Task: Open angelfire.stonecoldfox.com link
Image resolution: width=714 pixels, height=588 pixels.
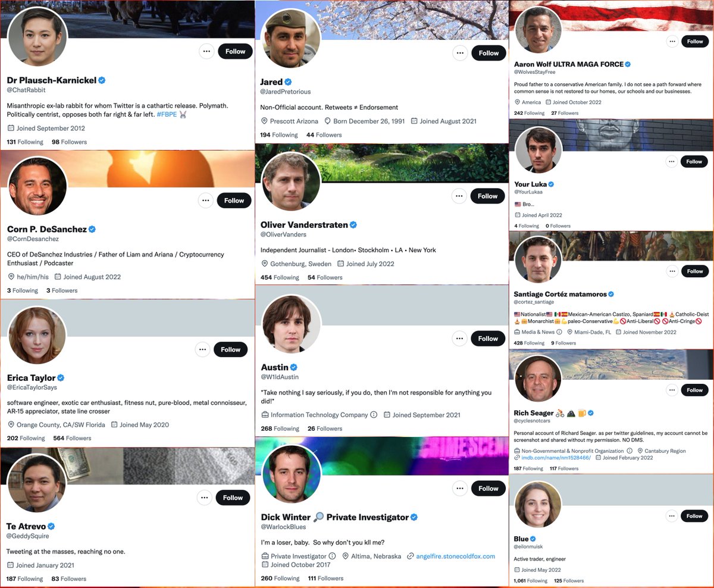Action: [456, 556]
